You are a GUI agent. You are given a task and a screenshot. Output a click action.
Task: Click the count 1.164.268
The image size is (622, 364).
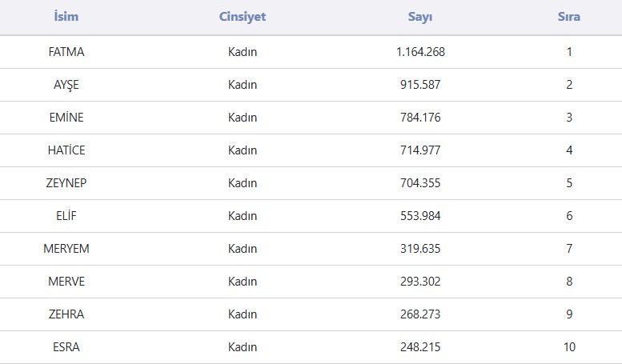420,52
